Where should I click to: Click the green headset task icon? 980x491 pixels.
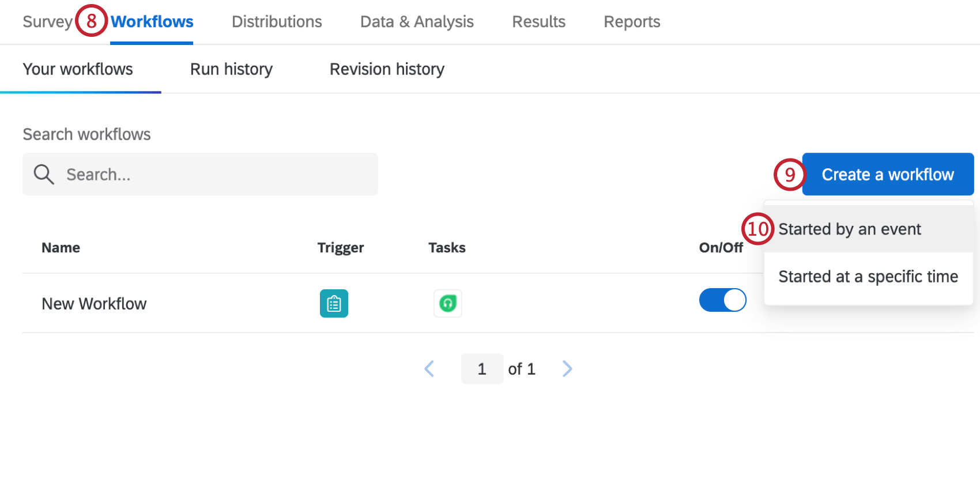447,303
